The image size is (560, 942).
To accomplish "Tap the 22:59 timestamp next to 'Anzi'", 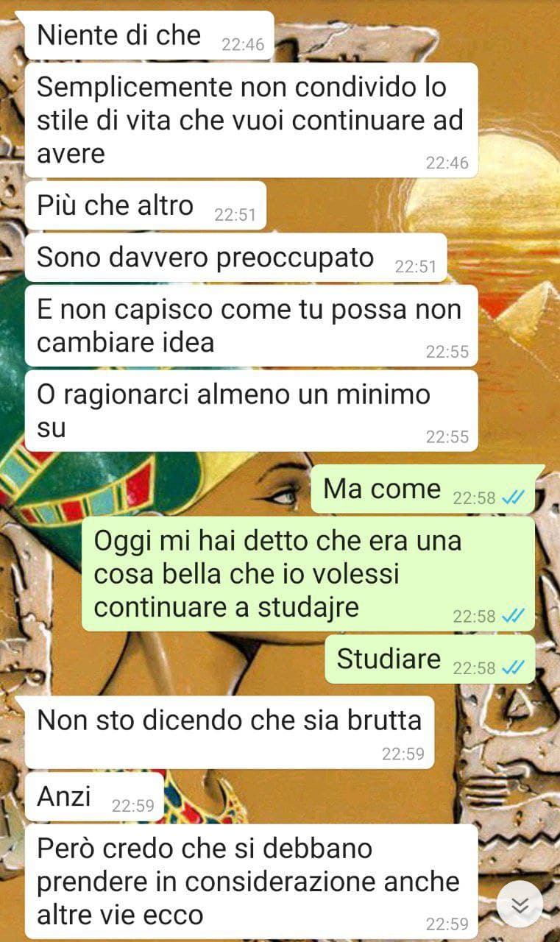I will pos(133,806).
